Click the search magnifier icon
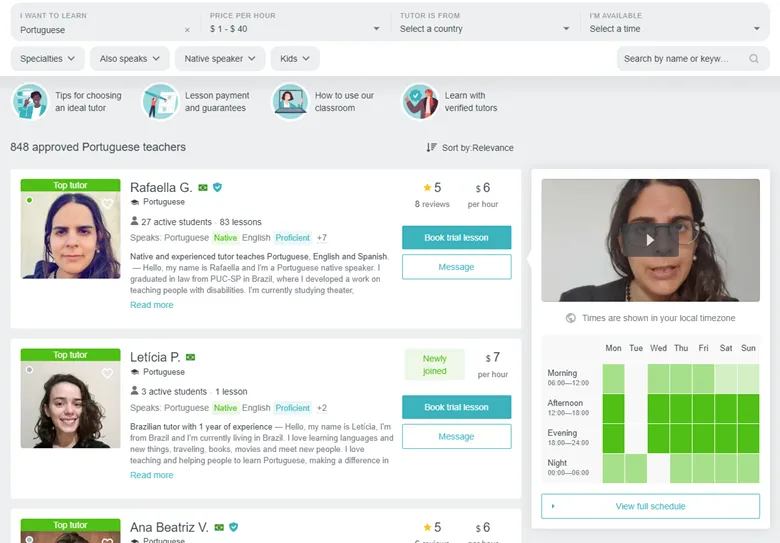Image resolution: width=780 pixels, height=543 pixels. click(x=754, y=59)
